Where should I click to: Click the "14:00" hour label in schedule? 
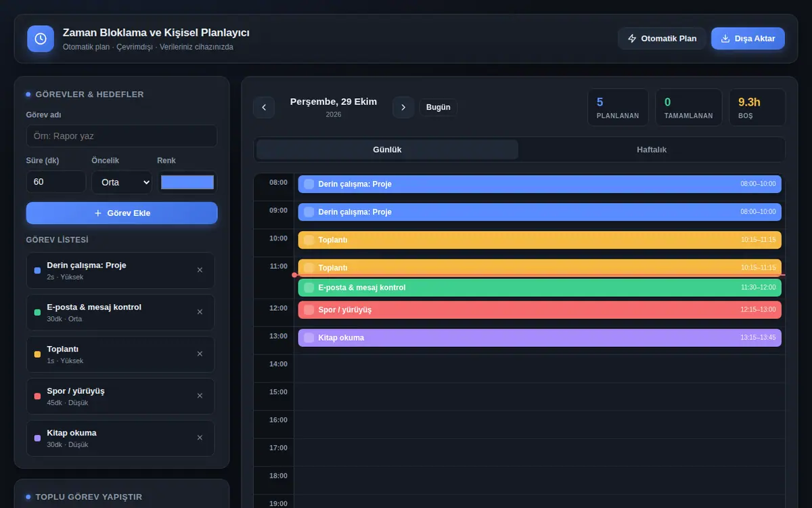278,364
